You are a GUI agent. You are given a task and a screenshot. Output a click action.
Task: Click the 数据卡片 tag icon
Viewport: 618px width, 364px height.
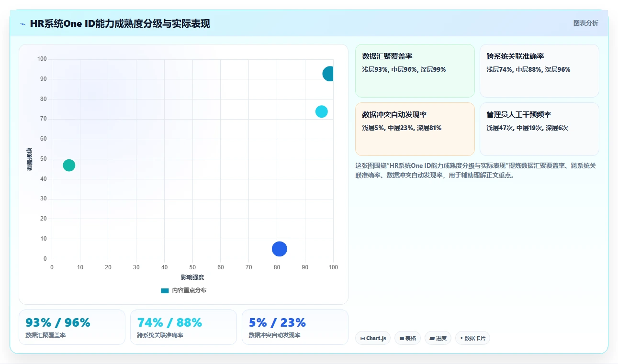tap(461, 338)
